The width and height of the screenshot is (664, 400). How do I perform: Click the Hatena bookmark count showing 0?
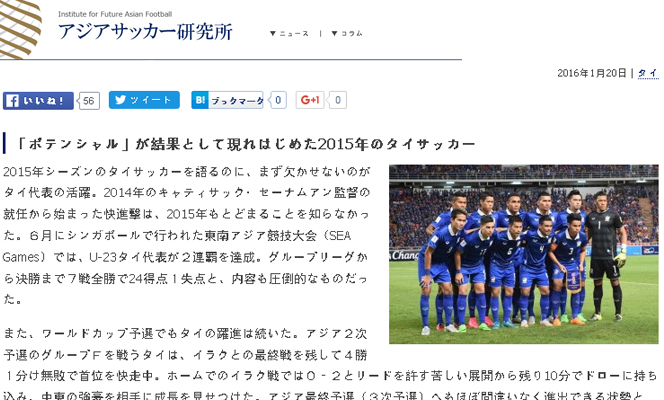tap(278, 100)
